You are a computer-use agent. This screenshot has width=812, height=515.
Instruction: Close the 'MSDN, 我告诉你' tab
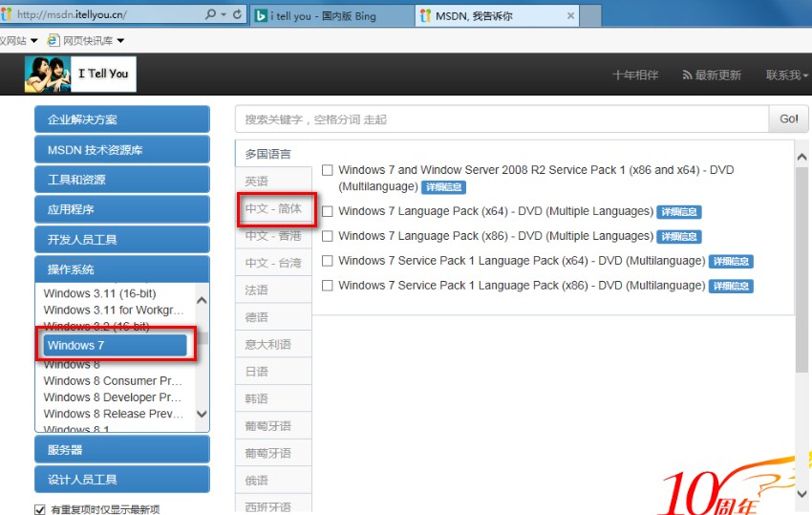coord(570,16)
